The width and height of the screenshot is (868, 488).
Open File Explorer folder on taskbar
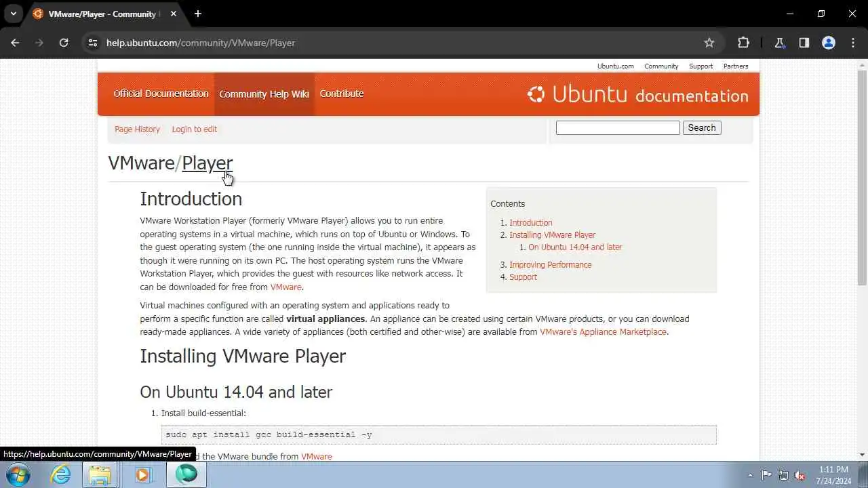(x=100, y=474)
